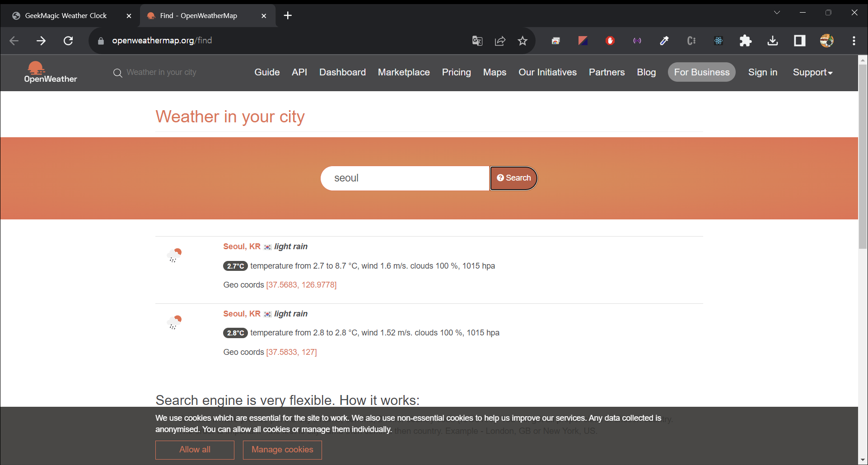Click the purple parentheses extension icon
868x465 pixels.
coord(637,41)
